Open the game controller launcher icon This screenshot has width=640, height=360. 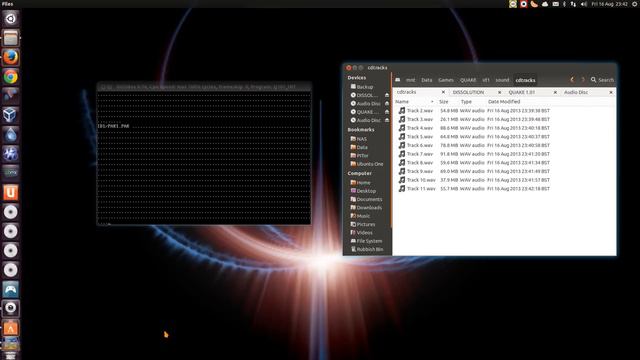point(11,289)
